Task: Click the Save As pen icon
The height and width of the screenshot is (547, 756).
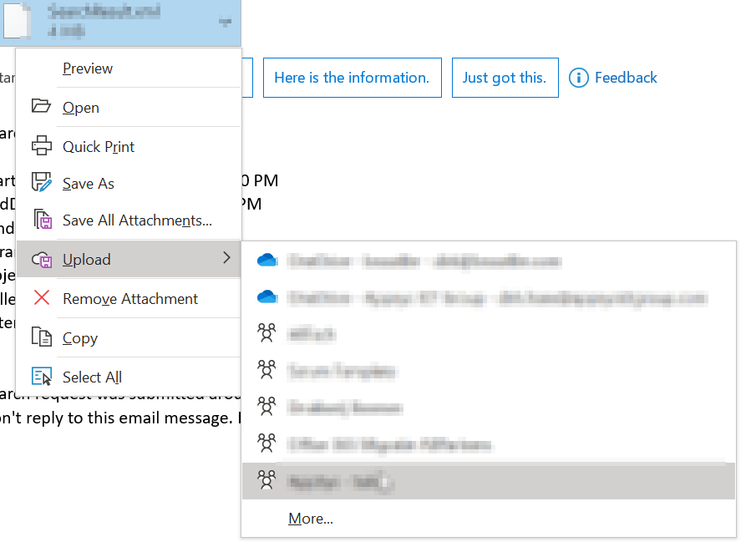Action: (x=42, y=182)
